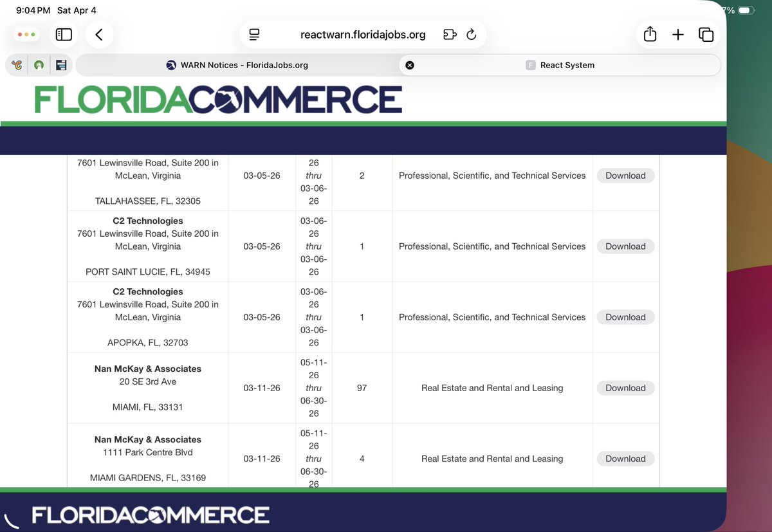Select the address 1111 Park Centre Blvd
This screenshot has width=772, height=532.
pos(148,452)
